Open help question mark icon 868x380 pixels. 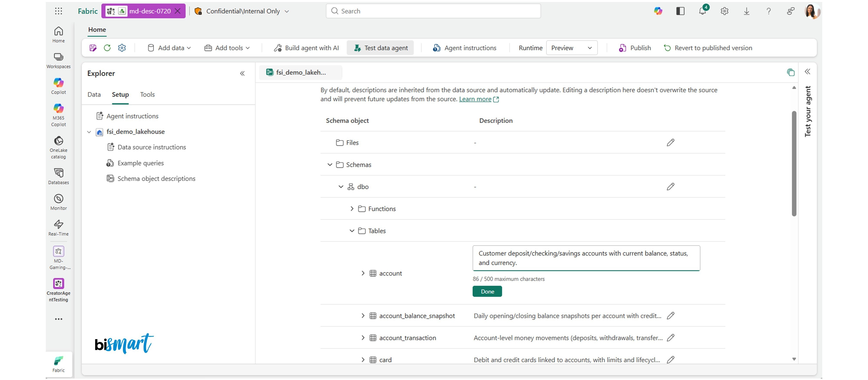tap(769, 11)
